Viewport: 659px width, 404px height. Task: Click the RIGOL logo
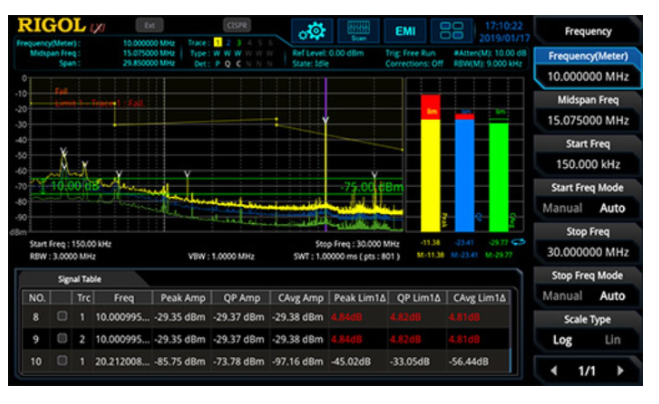51,26
